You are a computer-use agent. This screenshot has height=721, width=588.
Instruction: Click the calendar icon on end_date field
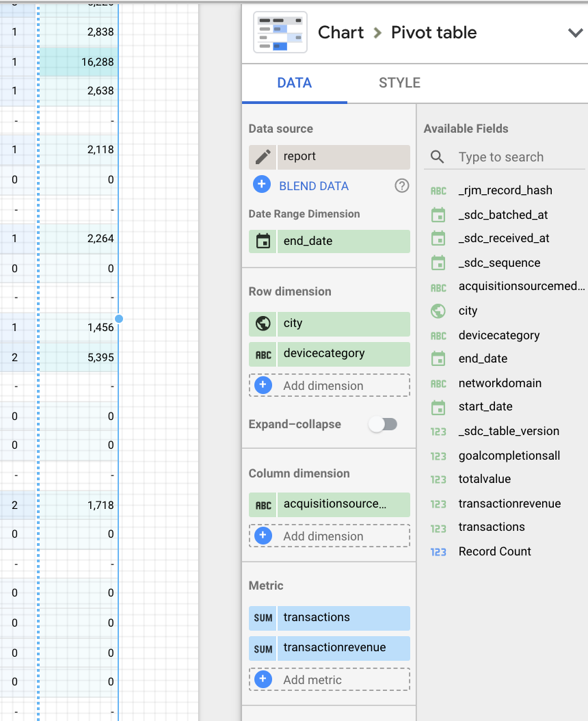[x=263, y=241]
